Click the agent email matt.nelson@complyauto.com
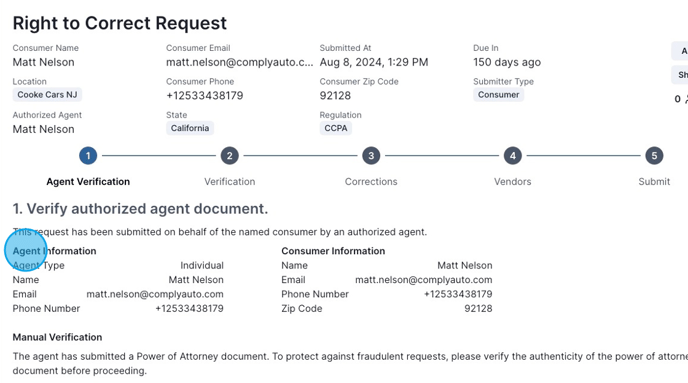Screen dimensions: 688x383 tap(155, 294)
